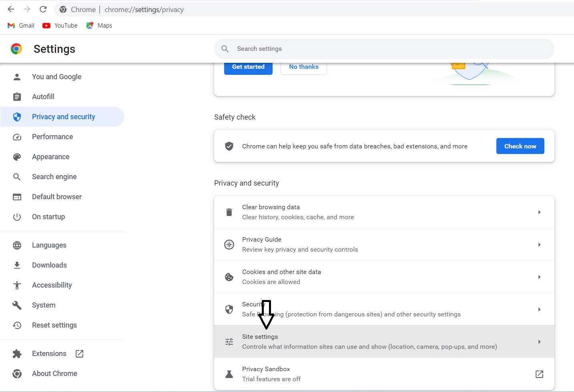Expand Cookies and other site data arrow

pyautogui.click(x=539, y=277)
